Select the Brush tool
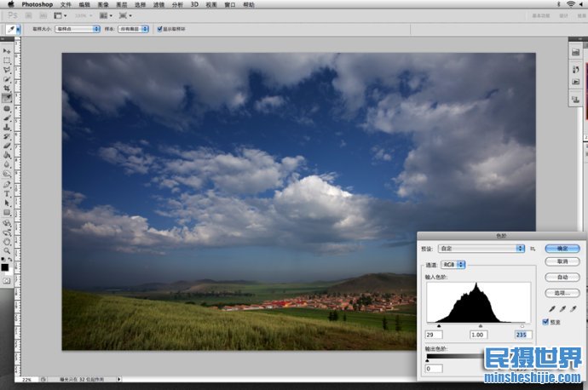 pos(7,118)
